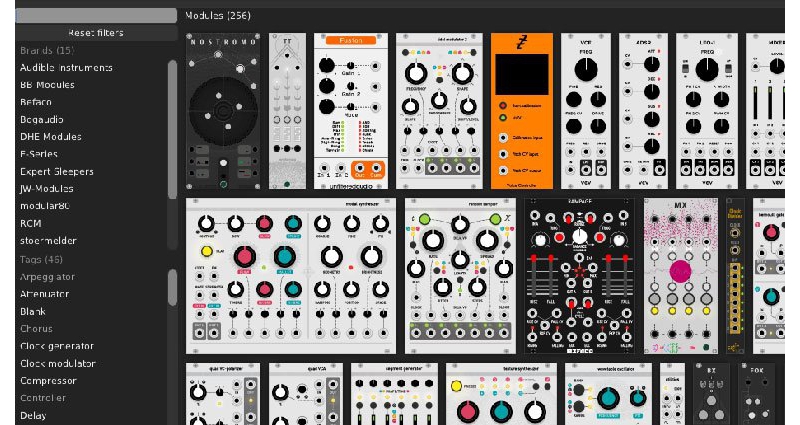Add the wavetable oscillator module
Viewport: 800px width, 425px height.
point(608,394)
